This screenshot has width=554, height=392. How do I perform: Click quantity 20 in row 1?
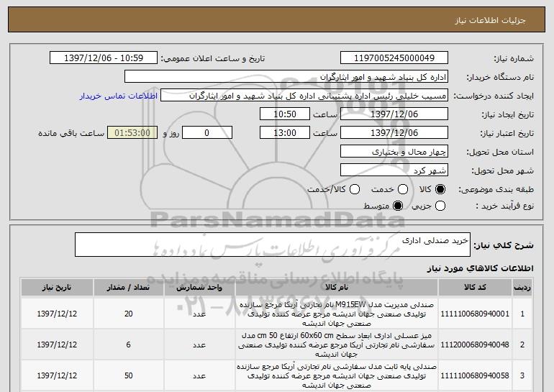pos(128,314)
